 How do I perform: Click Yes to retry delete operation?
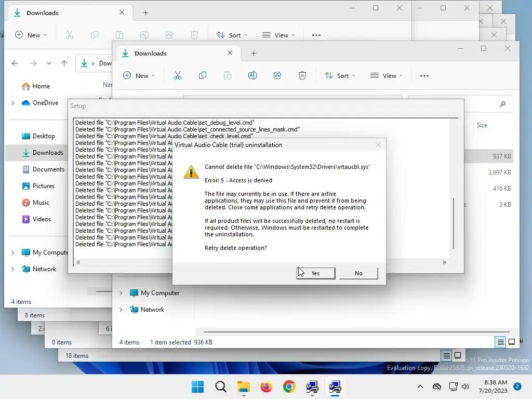pos(315,273)
